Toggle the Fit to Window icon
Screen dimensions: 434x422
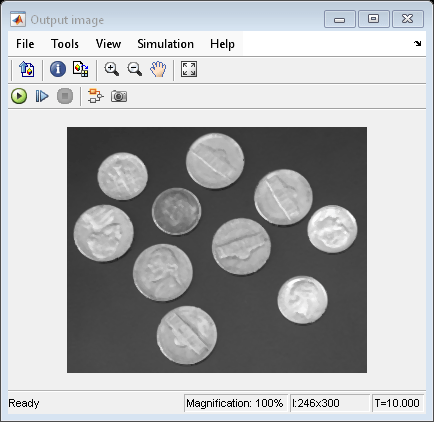[x=189, y=69]
